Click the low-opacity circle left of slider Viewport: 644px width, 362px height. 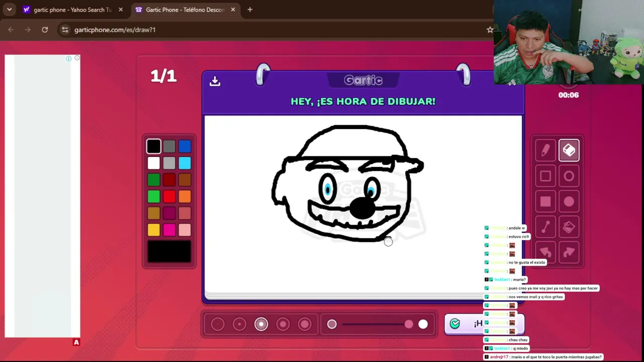coord(332,324)
